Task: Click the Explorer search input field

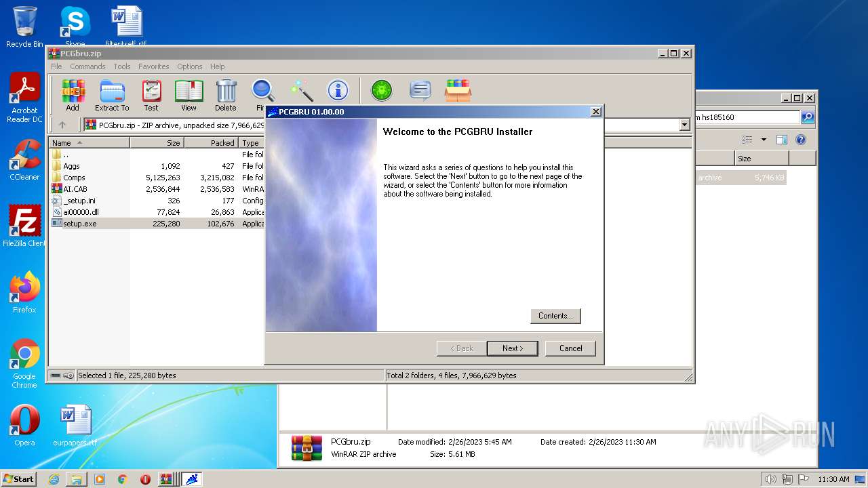Action: 748,117
